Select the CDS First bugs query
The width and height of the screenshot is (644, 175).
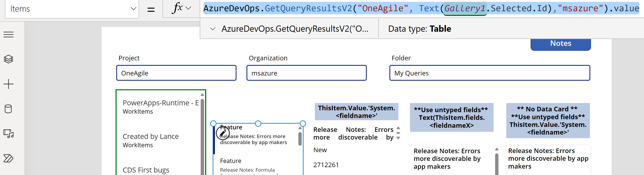click(146, 170)
